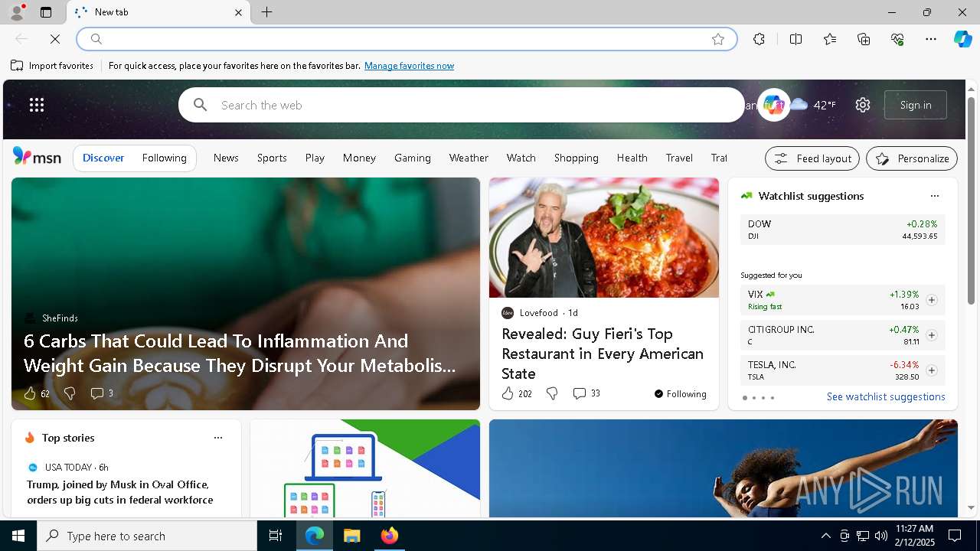Open the Feed layout options
This screenshot has height=551, width=980.
812,158
